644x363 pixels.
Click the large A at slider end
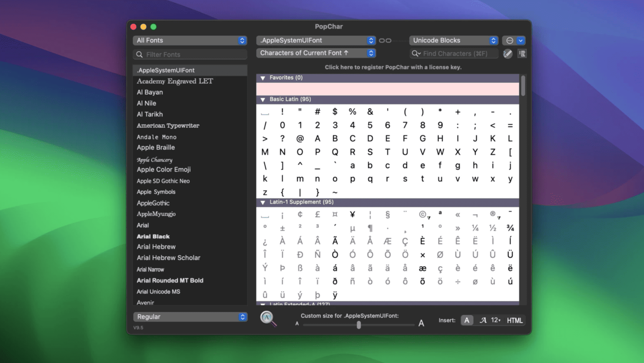(x=421, y=323)
